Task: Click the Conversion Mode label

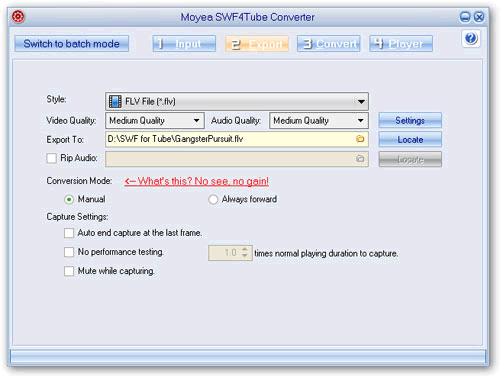Action: tap(79, 181)
